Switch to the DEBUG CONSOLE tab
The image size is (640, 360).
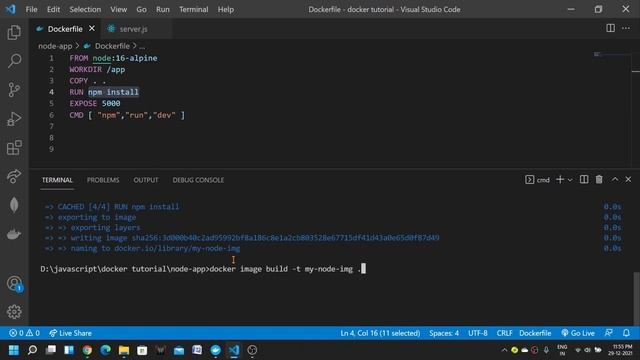coord(198,180)
